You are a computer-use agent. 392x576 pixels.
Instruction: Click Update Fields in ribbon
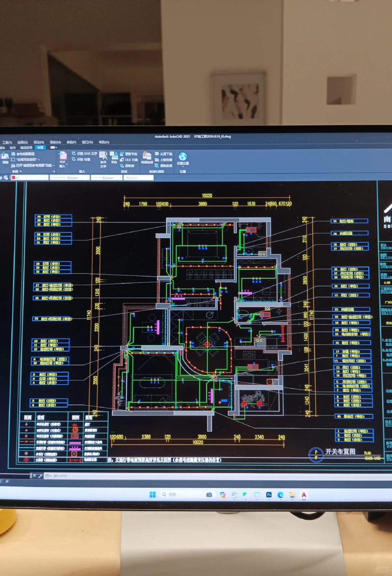(x=128, y=154)
